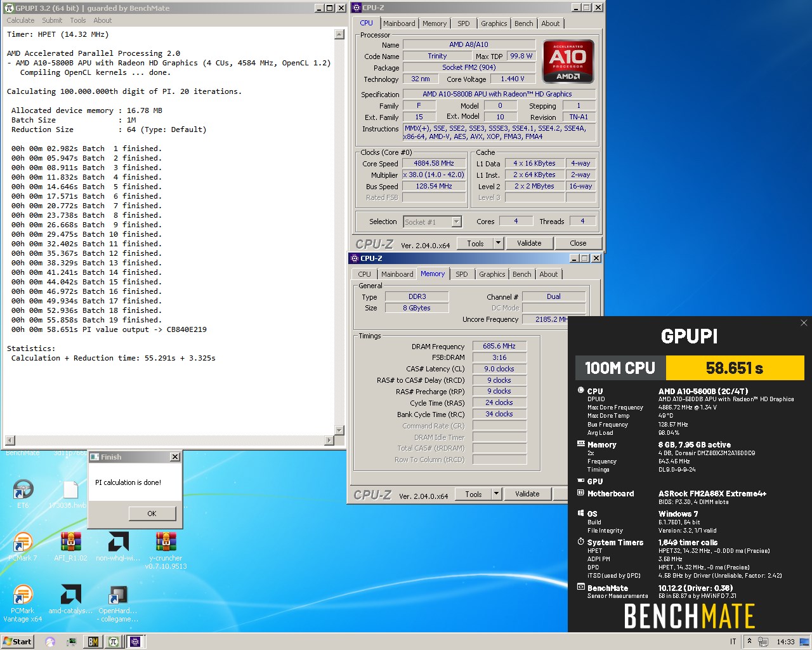Click the network tray icon
Screen dimensions: 812x650
(x=763, y=642)
